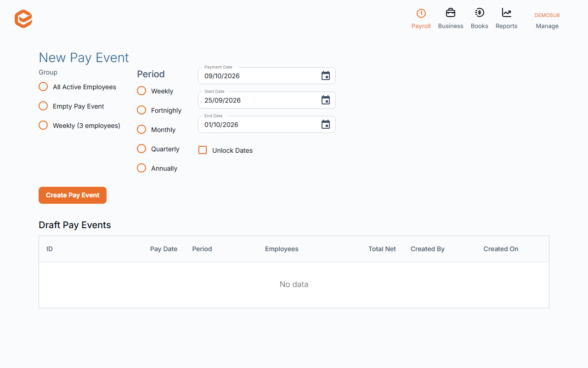Click the Employees column header
This screenshot has height=368, width=588.
point(282,249)
